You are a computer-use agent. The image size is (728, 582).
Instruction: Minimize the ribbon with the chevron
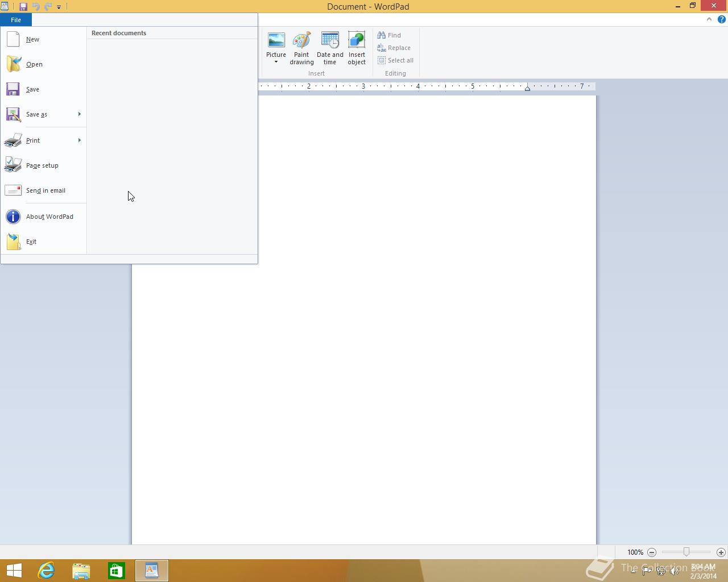pyautogui.click(x=709, y=19)
